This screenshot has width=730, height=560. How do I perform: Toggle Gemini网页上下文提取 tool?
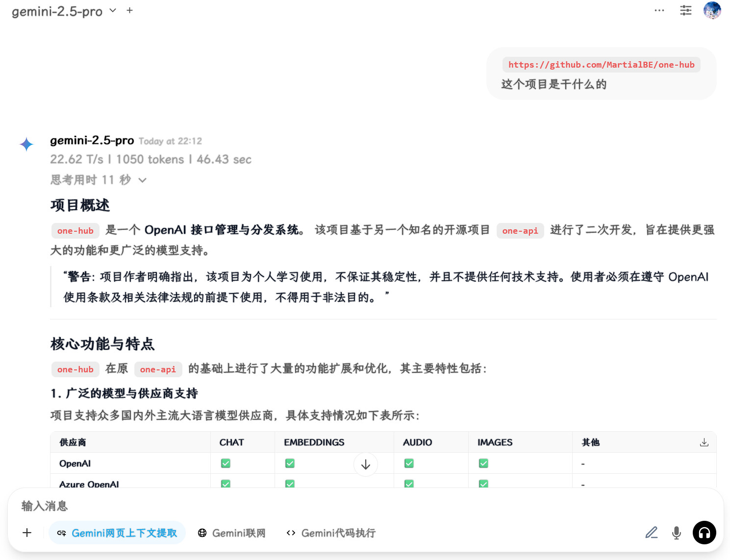[117, 533]
